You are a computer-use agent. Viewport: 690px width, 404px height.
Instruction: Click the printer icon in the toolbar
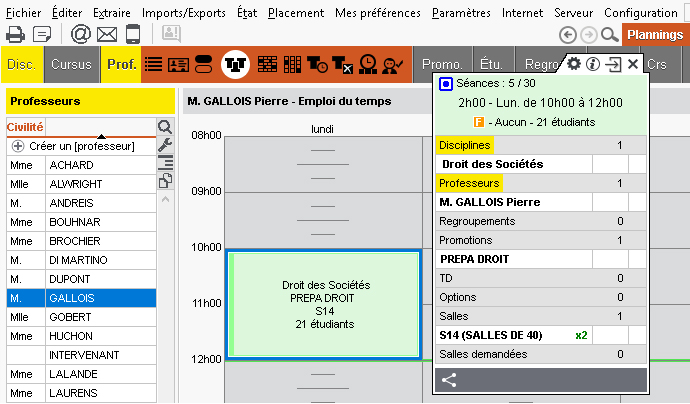15,34
